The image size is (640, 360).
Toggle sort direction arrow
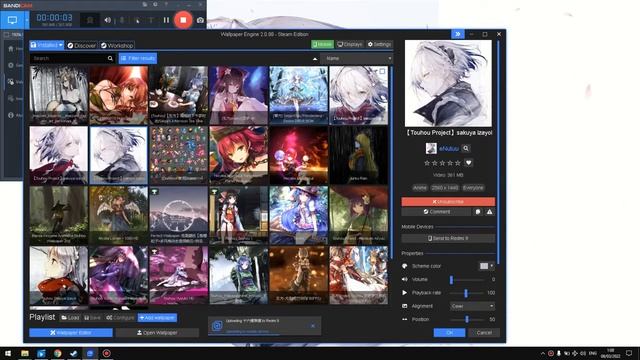[315, 59]
